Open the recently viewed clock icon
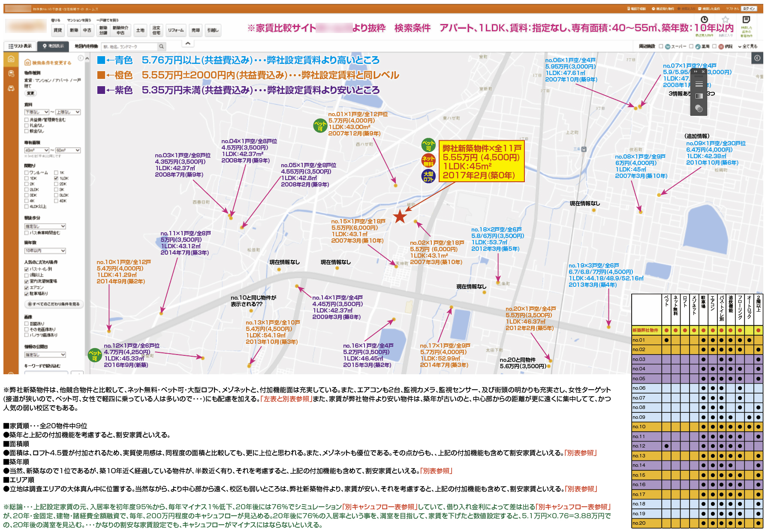This screenshot has width=765, height=532. point(704,20)
